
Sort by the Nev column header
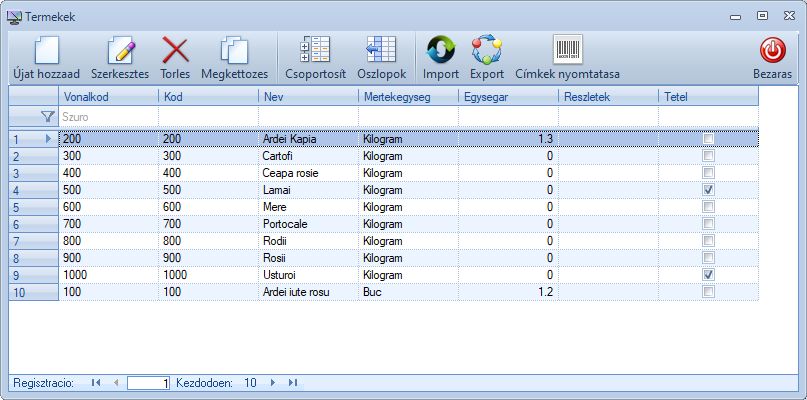[308, 97]
